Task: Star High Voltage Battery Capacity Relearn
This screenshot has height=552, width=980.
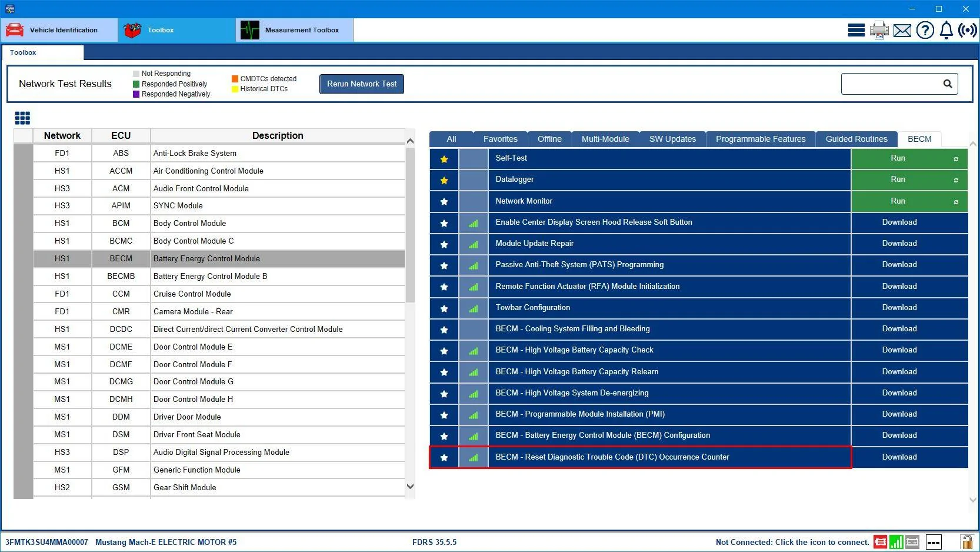Action: pos(444,373)
